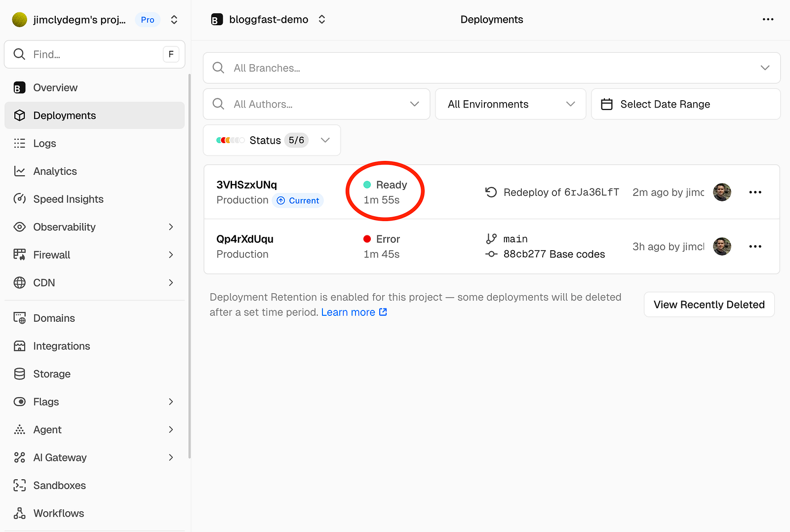
Task: Click the Redeploy of 6rJa36LfT text
Action: (x=561, y=192)
